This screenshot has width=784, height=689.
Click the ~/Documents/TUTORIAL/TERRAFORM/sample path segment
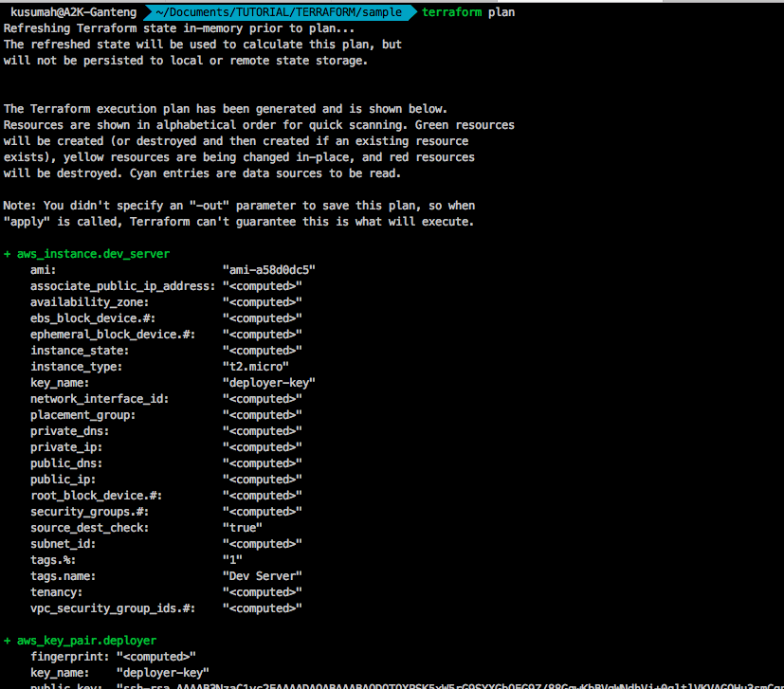tap(280, 12)
